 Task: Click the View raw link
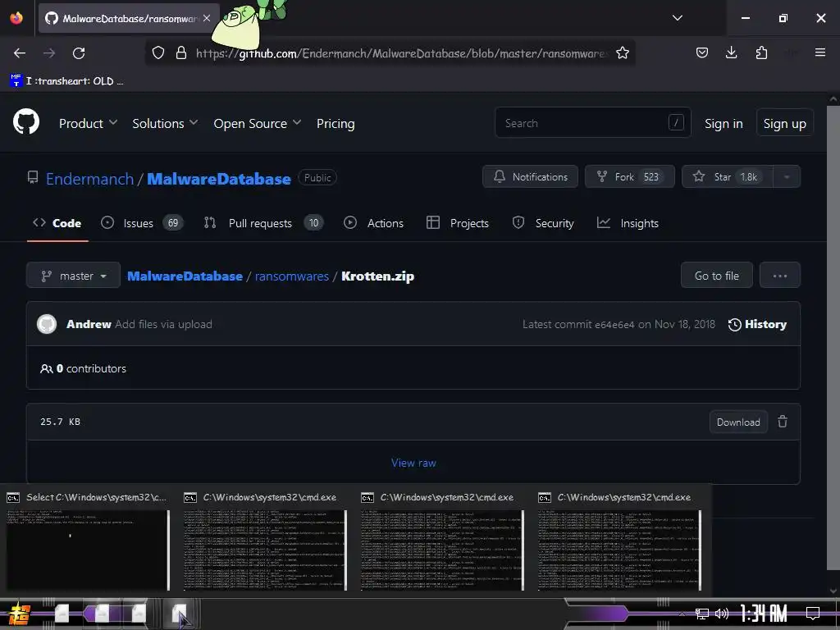tap(413, 463)
